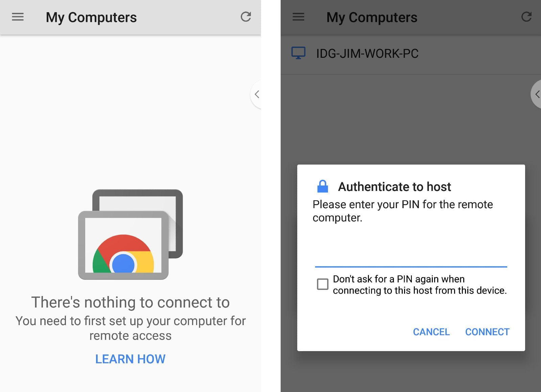Refresh computer list on right dimmed screen

[526, 17]
